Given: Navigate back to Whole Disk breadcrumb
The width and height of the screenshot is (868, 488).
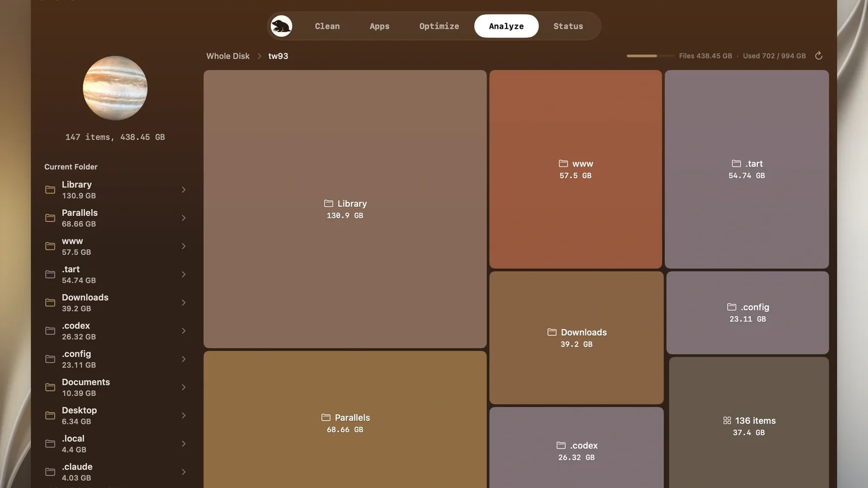Looking at the screenshot, I should [228, 56].
